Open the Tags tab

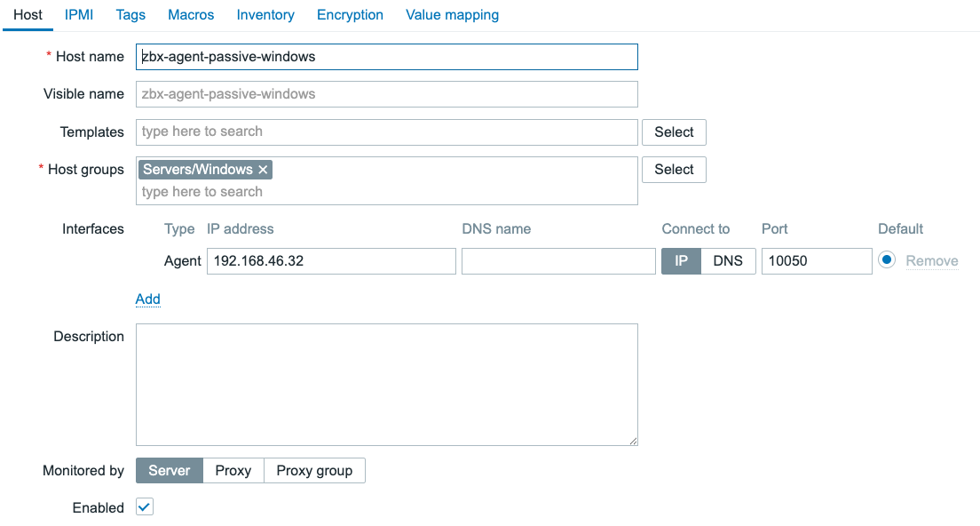(130, 14)
